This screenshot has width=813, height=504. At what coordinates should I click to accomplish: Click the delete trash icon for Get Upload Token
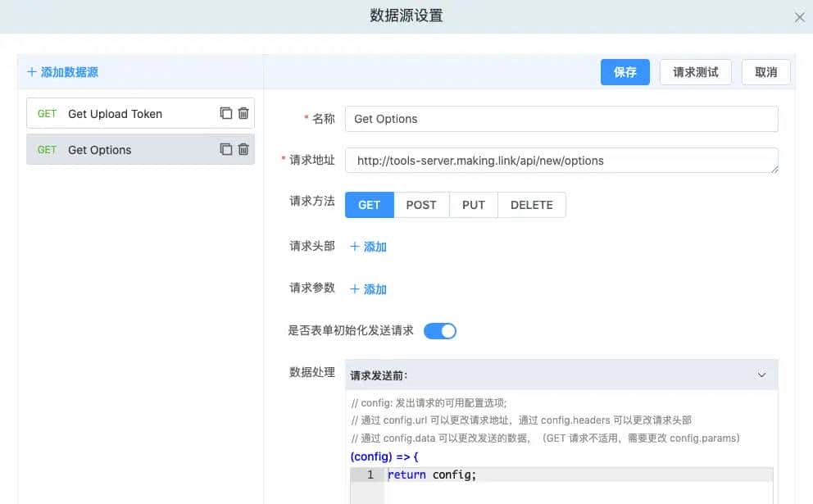pos(243,113)
